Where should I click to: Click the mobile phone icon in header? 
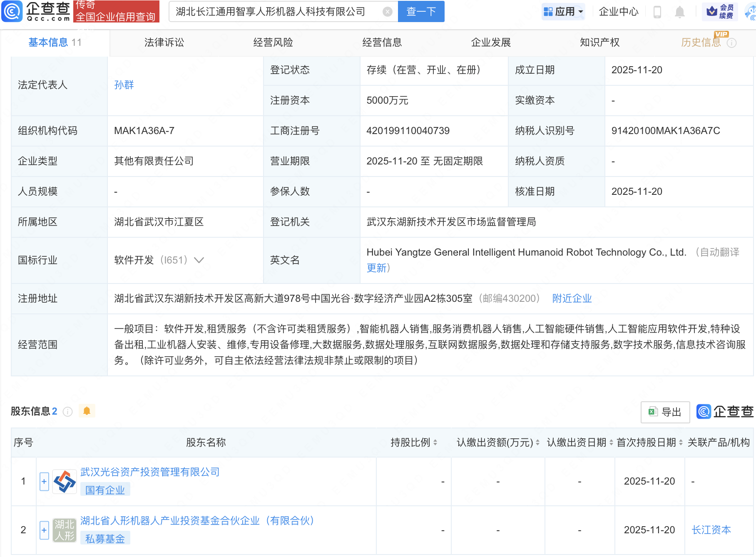click(657, 12)
